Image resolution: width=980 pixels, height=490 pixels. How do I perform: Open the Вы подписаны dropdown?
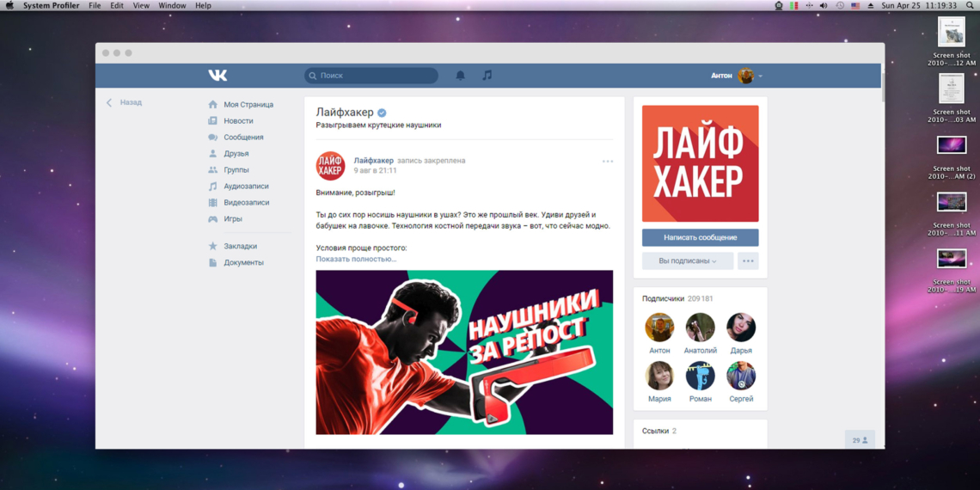click(x=687, y=260)
